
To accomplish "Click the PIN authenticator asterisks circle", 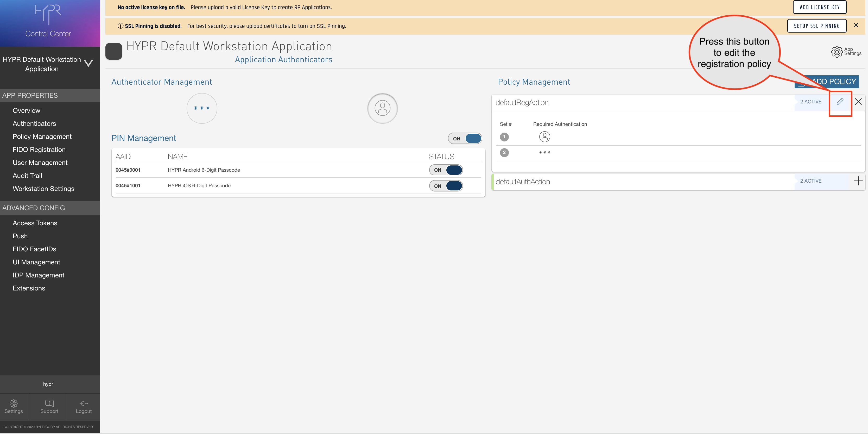I will click(202, 108).
